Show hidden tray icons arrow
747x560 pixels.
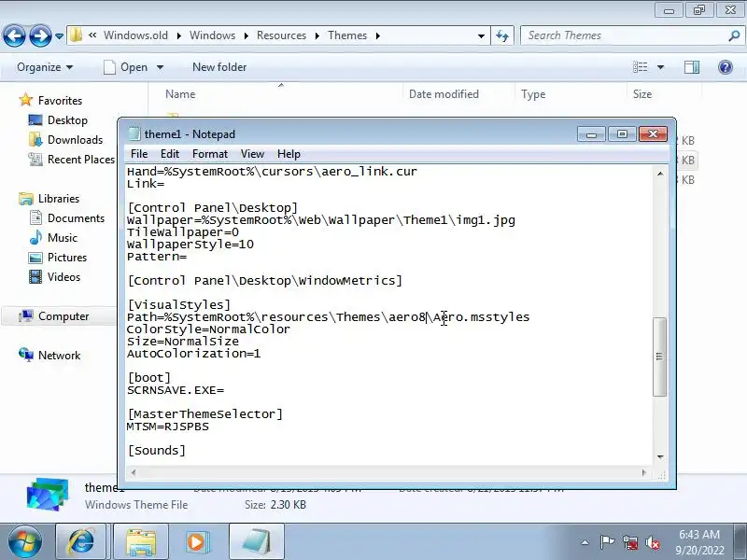585,542
